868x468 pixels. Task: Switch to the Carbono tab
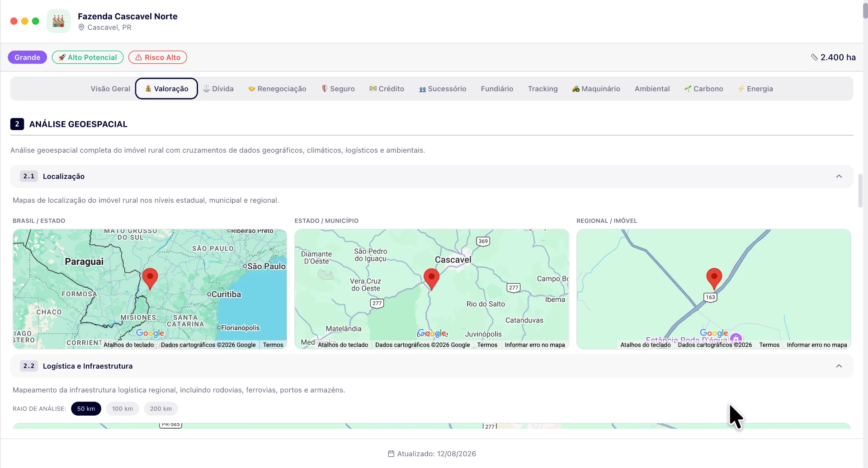pos(703,89)
